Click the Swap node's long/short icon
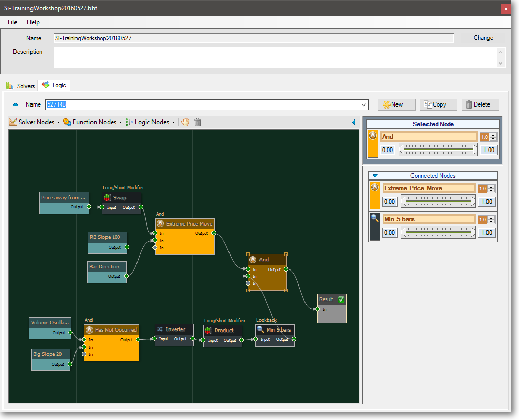The image size is (519, 420). tap(107, 198)
